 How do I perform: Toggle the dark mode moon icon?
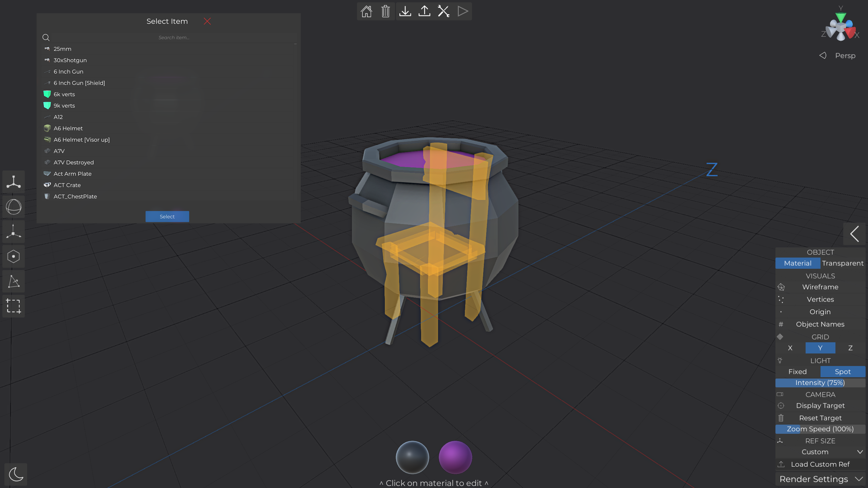[16, 474]
